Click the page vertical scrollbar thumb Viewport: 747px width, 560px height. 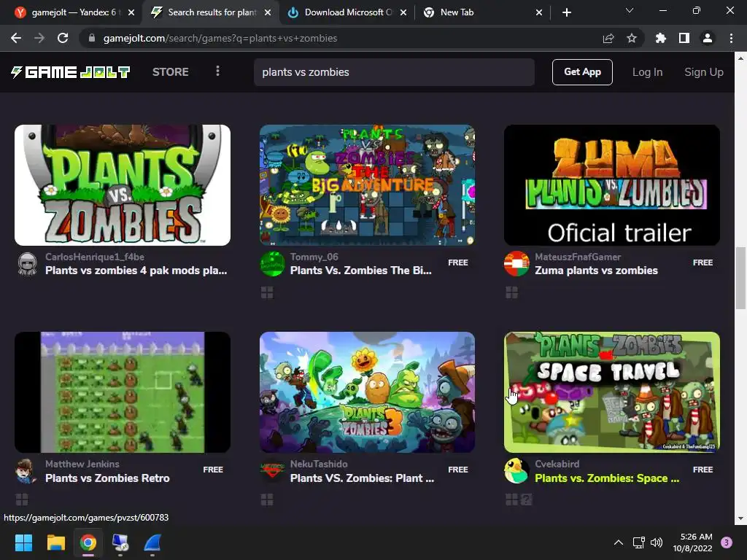(x=740, y=278)
